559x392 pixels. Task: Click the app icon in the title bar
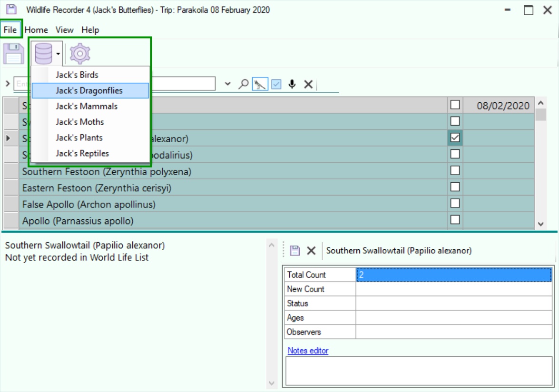point(11,9)
